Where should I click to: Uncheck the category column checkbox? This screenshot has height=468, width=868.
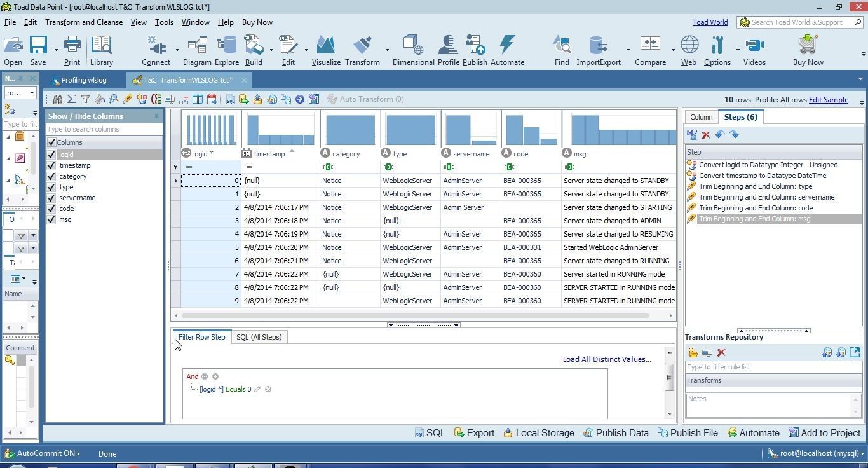pyautogui.click(x=51, y=176)
